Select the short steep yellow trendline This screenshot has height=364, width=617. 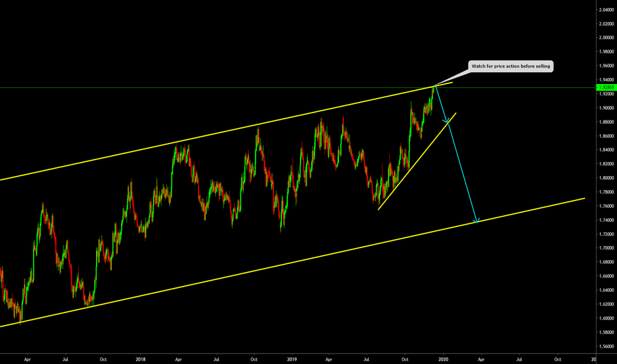(x=417, y=161)
